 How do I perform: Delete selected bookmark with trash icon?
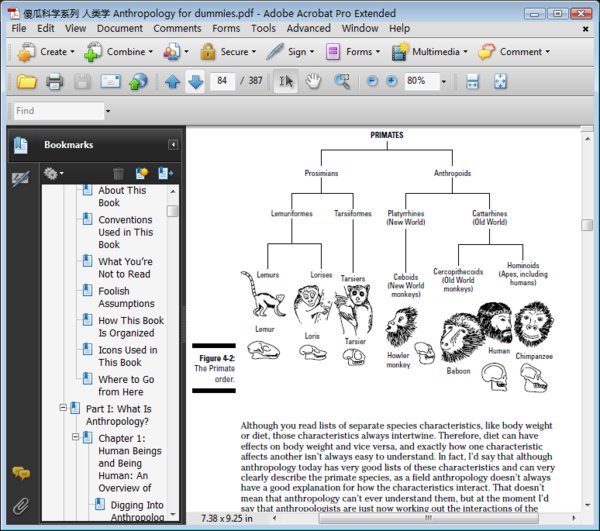coord(119,173)
